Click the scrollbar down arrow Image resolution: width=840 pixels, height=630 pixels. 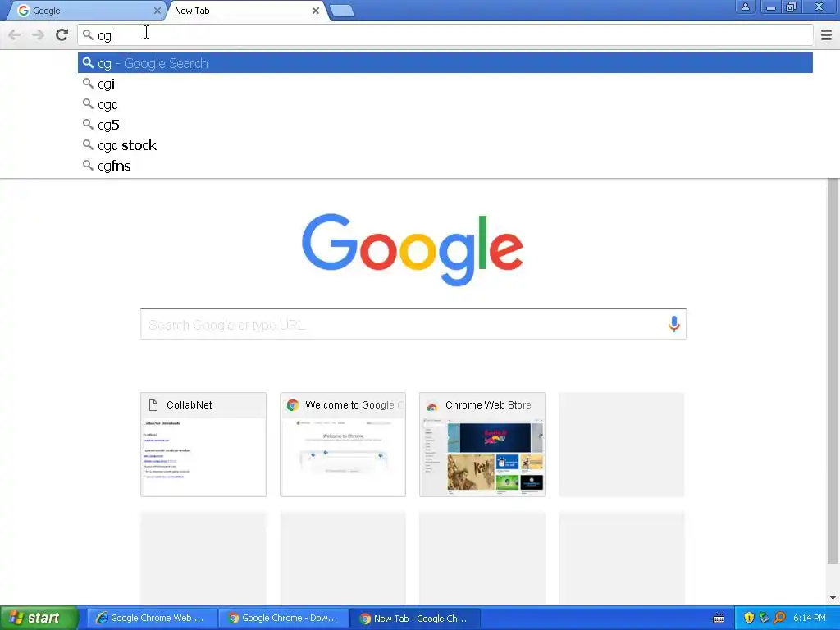(x=833, y=598)
